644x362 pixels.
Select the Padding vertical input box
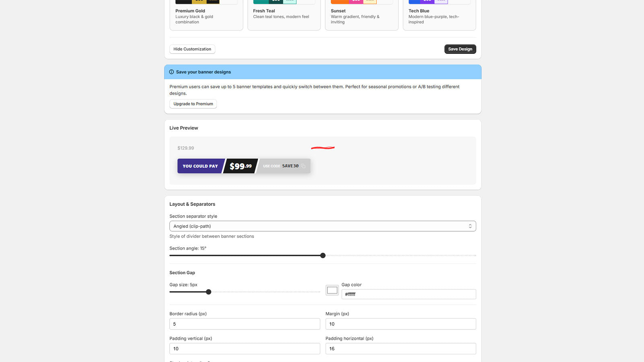[x=245, y=349]
